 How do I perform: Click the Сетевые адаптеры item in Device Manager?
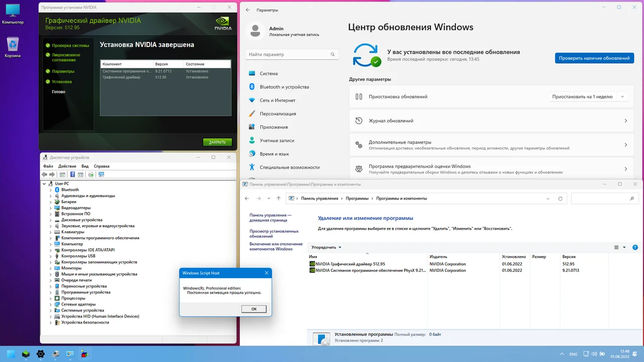[78, 304]
